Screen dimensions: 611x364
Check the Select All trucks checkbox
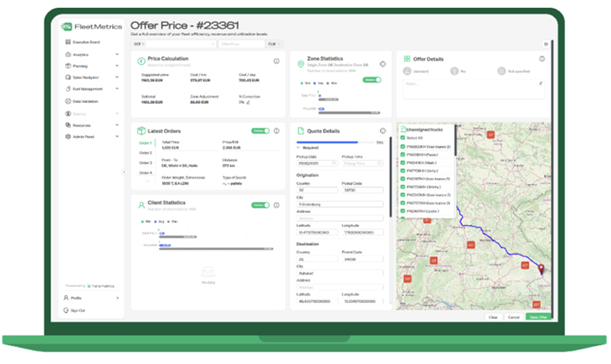[402, 138]
